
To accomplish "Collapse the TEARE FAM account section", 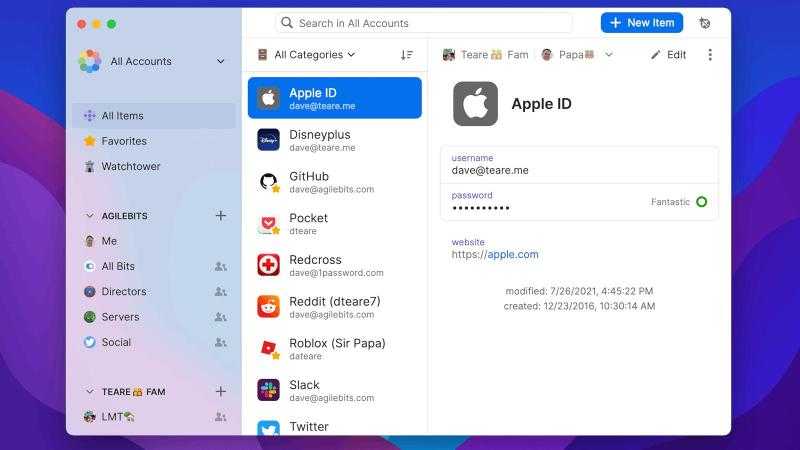I will 90,392.
